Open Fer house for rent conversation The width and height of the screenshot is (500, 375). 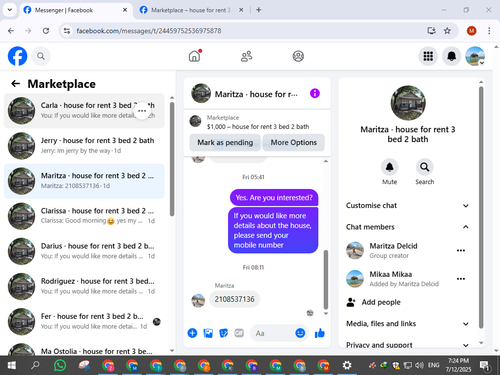coord(84,322)
